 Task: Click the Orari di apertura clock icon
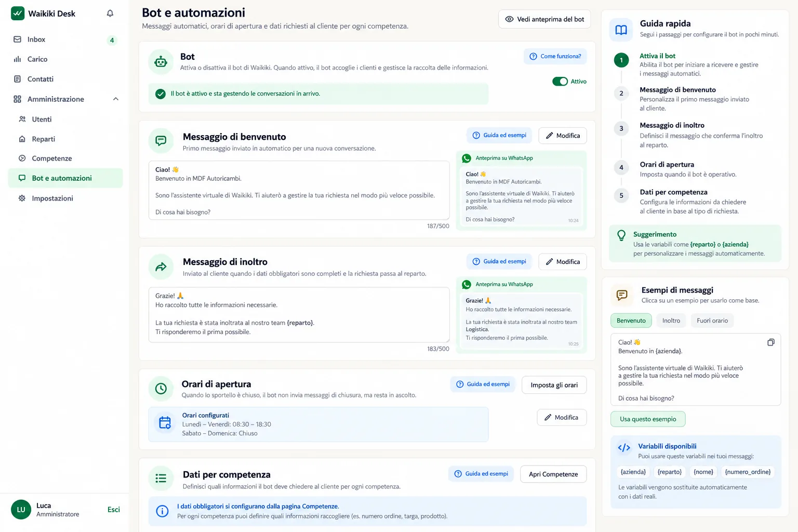(x=161, y=389)
